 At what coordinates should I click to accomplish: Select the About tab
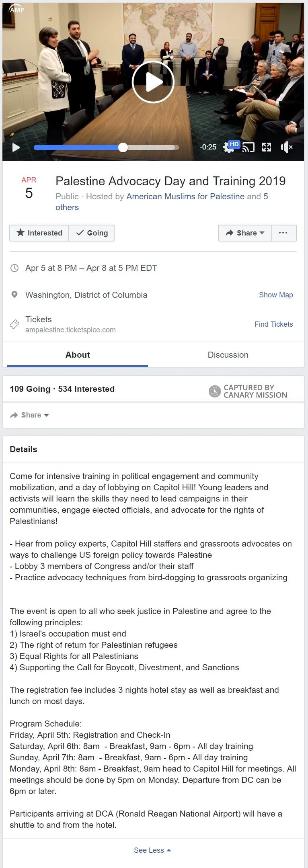coord(78,355)
